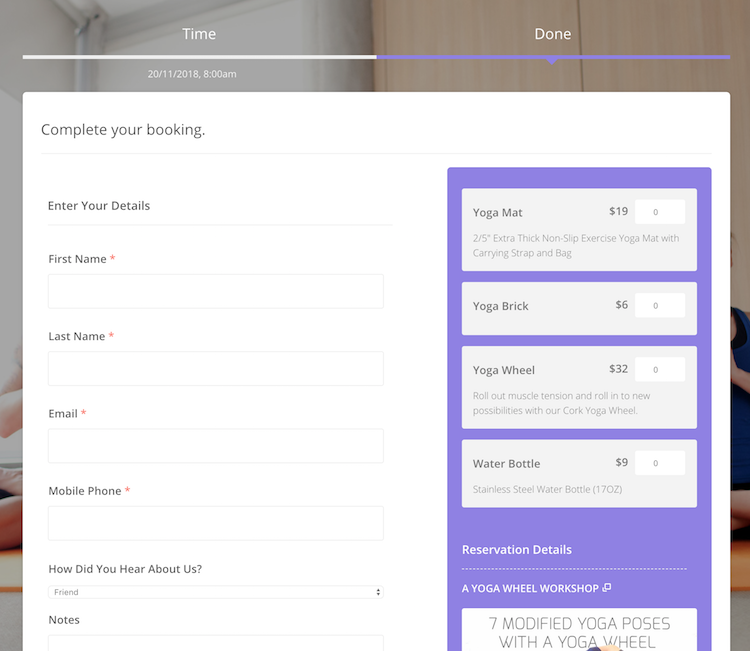Click the Yoga Mat $19 price
This screenshot has width=750, height=651.
point(618,211)
